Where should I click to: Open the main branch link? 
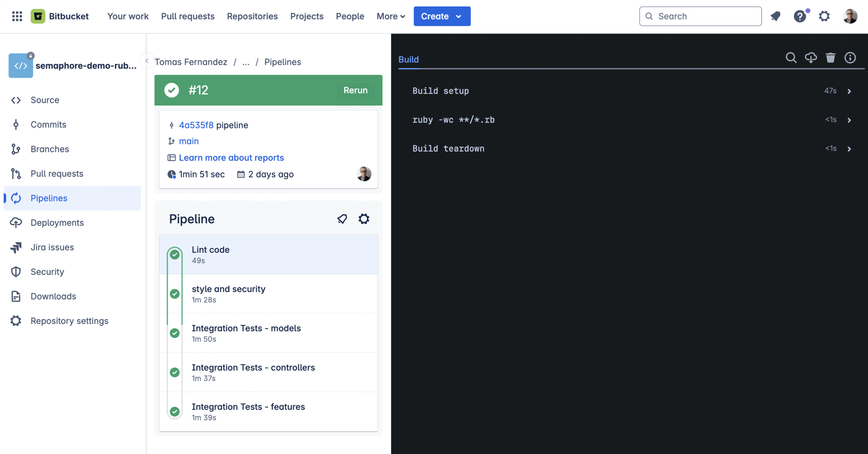pyautogui.click(x=189, y=141)
